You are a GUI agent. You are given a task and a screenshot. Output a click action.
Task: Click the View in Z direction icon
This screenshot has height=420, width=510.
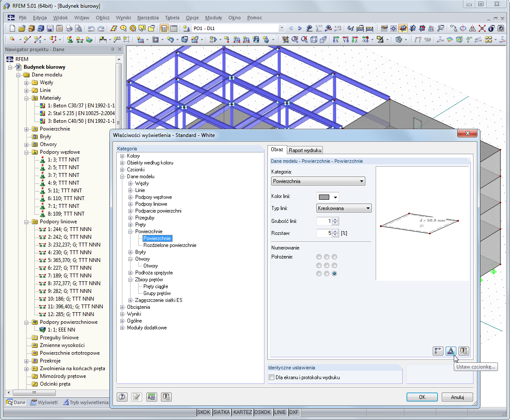(x=355, y=40)
